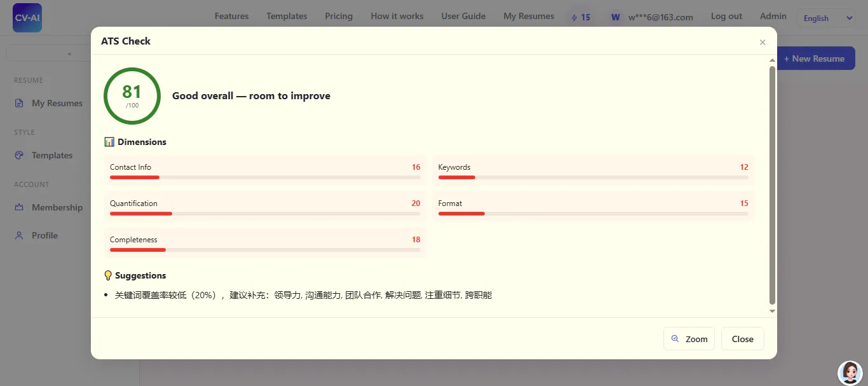Click the scrollbar up arrow in dialog
Image resolution: width=868 pixels, height=386 pixels.
click(x=772, y=60)
